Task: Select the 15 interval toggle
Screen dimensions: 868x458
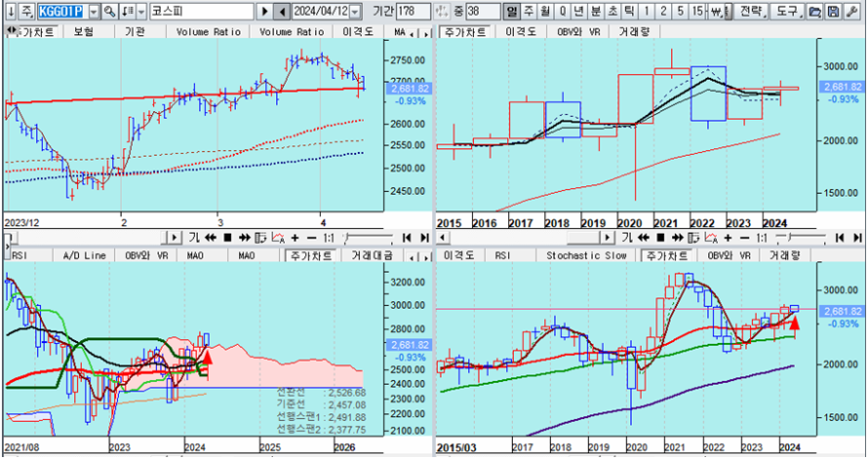Action: click(x=698, y=11)
